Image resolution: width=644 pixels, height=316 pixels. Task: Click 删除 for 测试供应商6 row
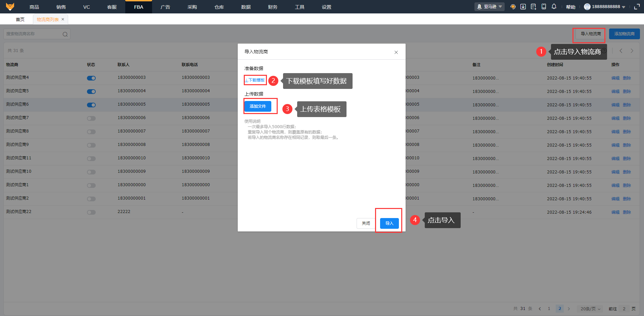[627, 105]
